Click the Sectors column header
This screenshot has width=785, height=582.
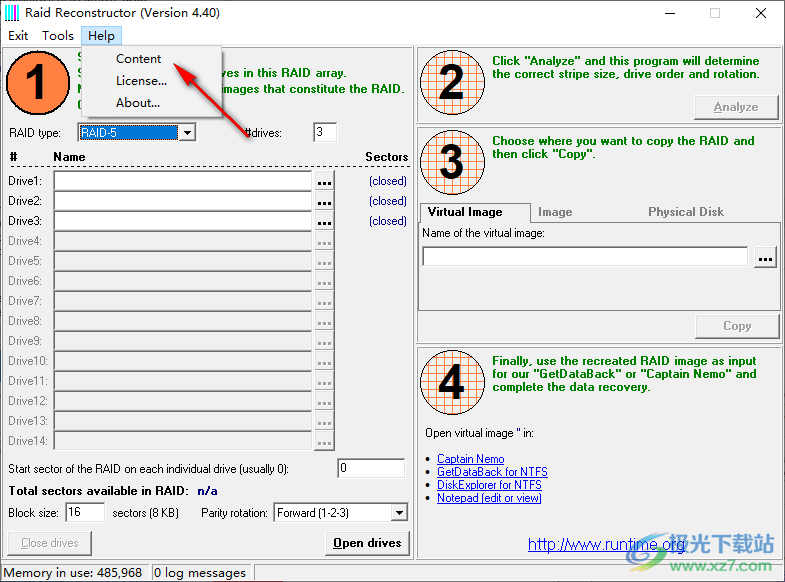click(x=386, y=157)
